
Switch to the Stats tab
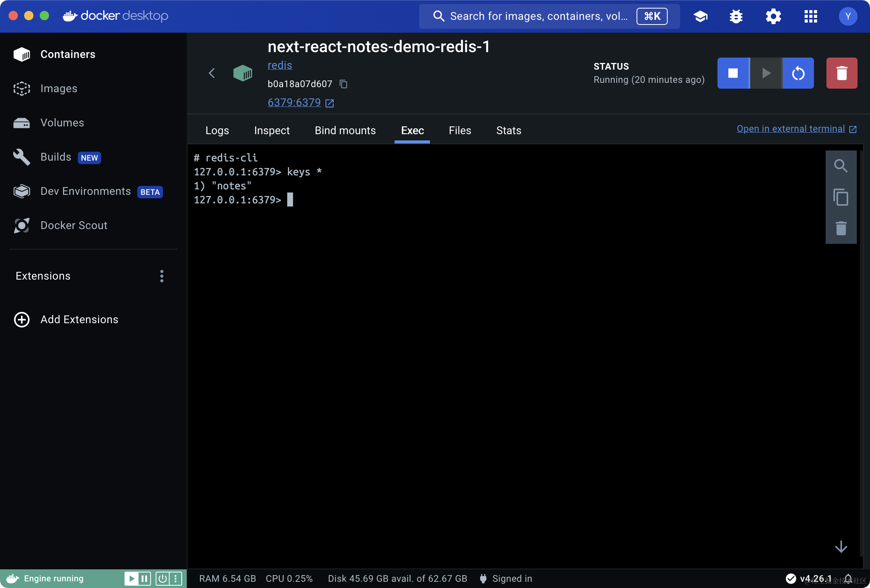[x=509, y=131]
